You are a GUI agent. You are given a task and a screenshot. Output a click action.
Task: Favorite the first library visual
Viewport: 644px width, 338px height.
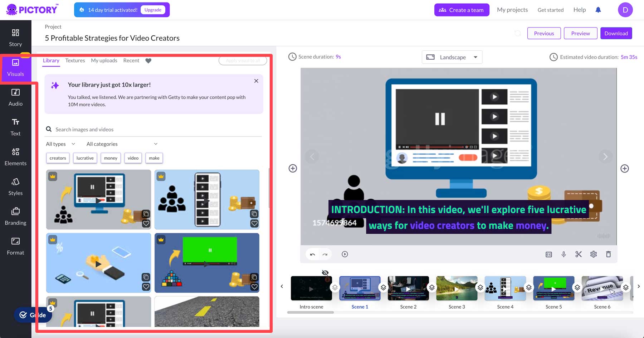click(x=146, y=224)
